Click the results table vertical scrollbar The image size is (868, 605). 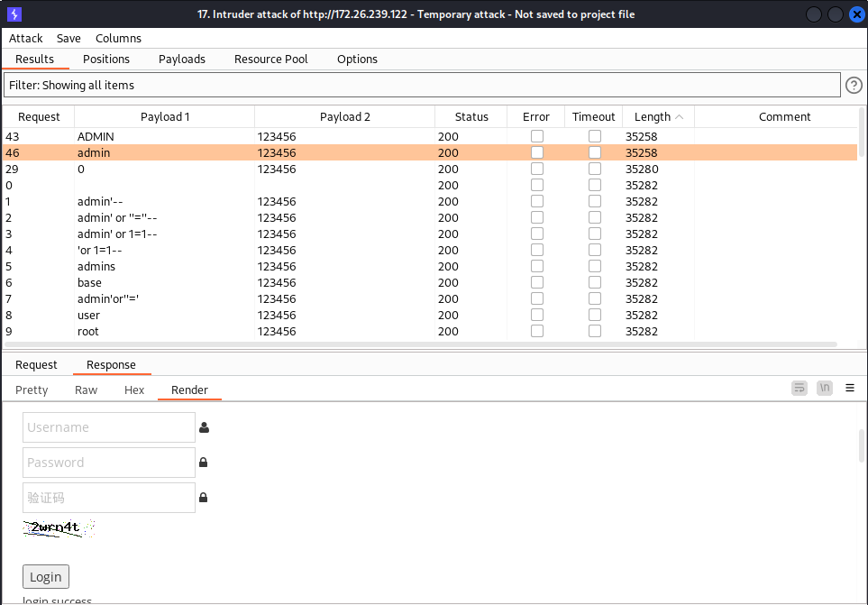[x=862, y=132]
